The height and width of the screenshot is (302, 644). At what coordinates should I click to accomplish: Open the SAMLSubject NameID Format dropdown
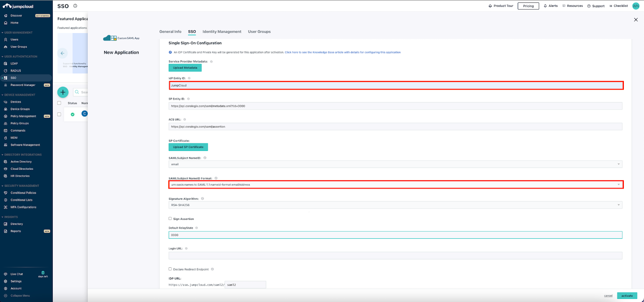395,185
